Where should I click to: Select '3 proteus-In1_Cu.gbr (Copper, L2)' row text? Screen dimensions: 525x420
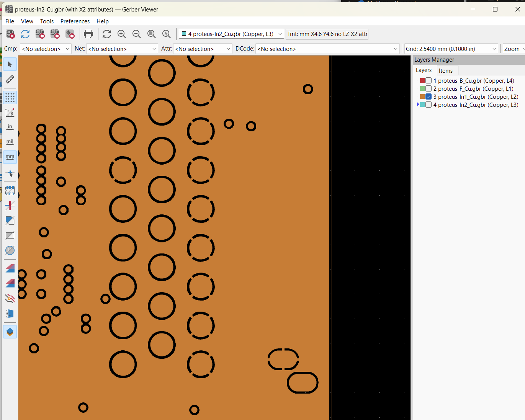point(476,97)
